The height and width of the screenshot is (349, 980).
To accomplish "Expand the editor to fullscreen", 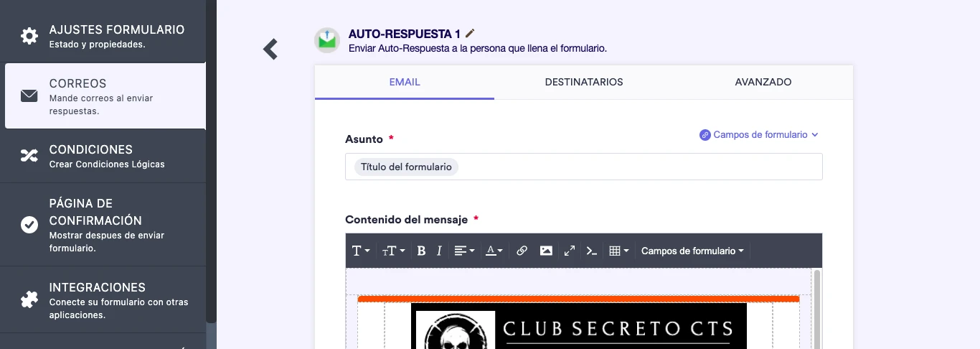I will (570, 251).
